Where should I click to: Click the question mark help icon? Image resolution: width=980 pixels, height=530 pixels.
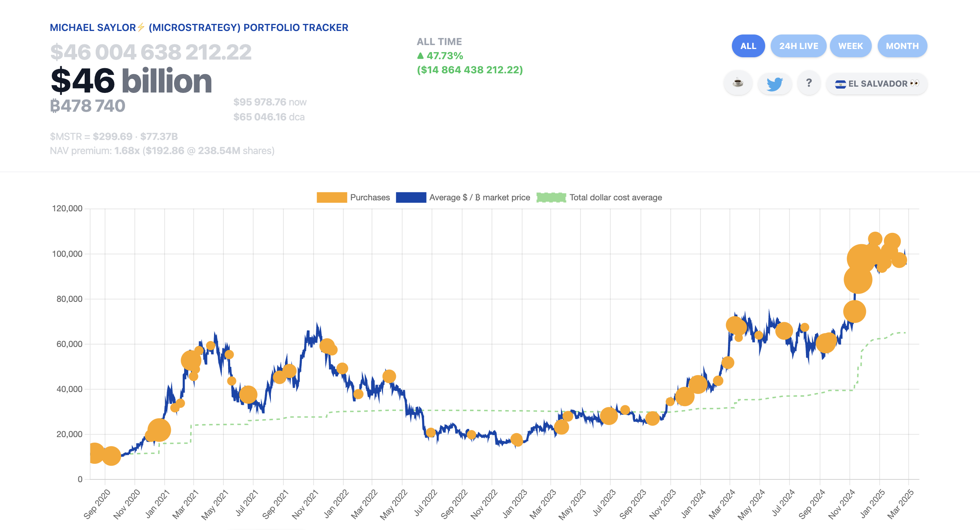click(809, 83)
